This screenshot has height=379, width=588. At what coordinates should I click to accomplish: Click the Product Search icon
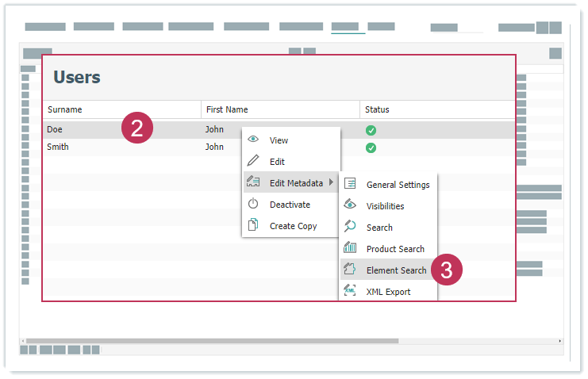click(x=350, y=248)
